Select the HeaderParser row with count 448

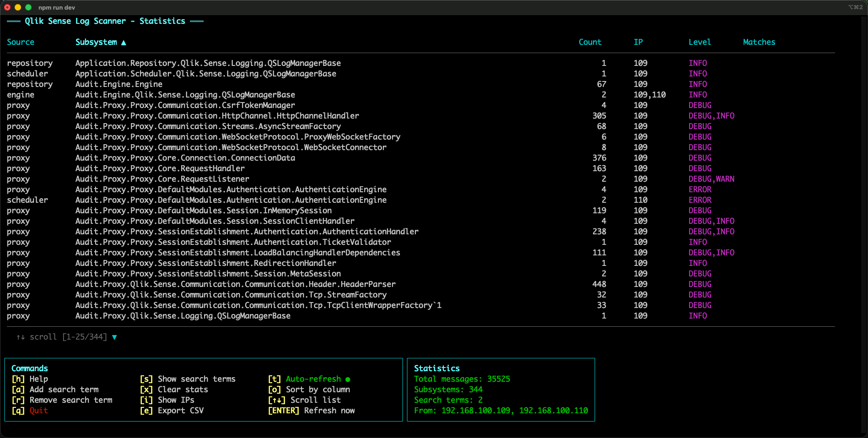pos(235,284)
